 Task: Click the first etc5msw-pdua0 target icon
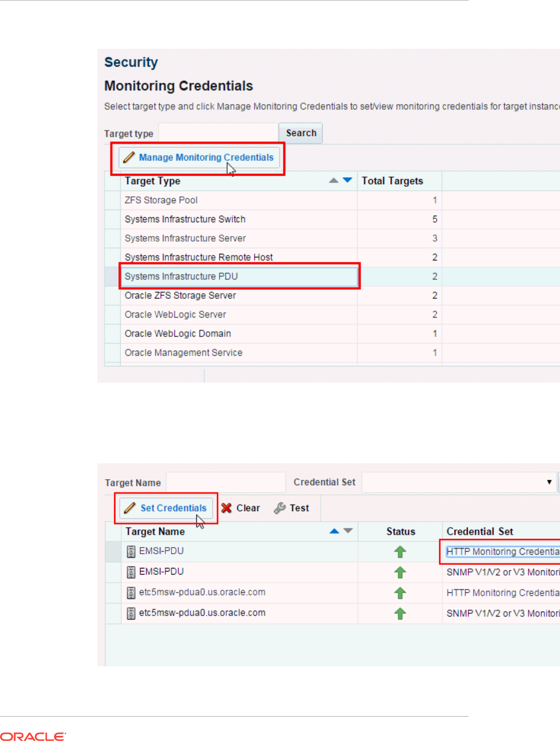pos(131,593)
